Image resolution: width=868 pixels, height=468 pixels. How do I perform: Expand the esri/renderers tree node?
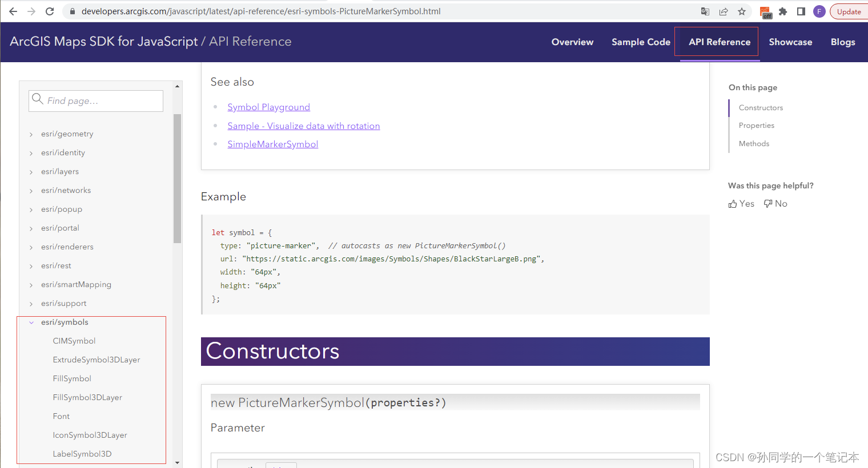(31, 248)
